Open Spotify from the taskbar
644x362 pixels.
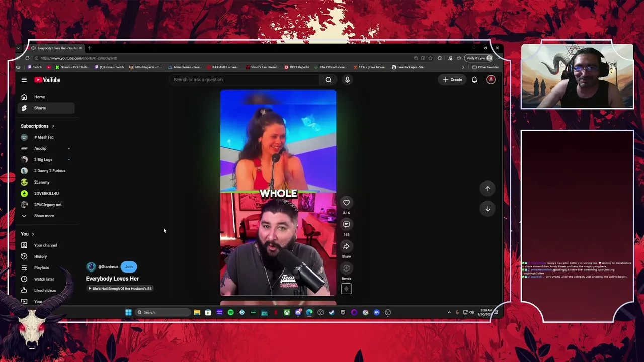(x=230, y=312)
